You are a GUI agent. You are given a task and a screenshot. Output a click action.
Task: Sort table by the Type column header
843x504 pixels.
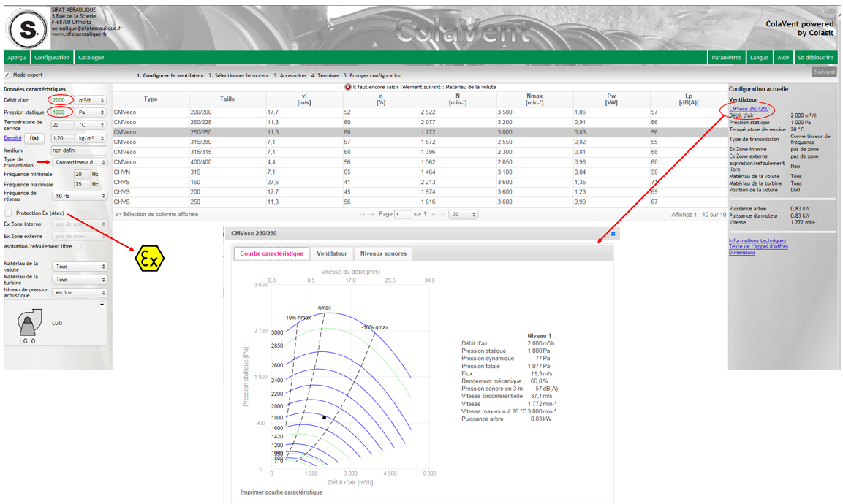pos(151,99)
